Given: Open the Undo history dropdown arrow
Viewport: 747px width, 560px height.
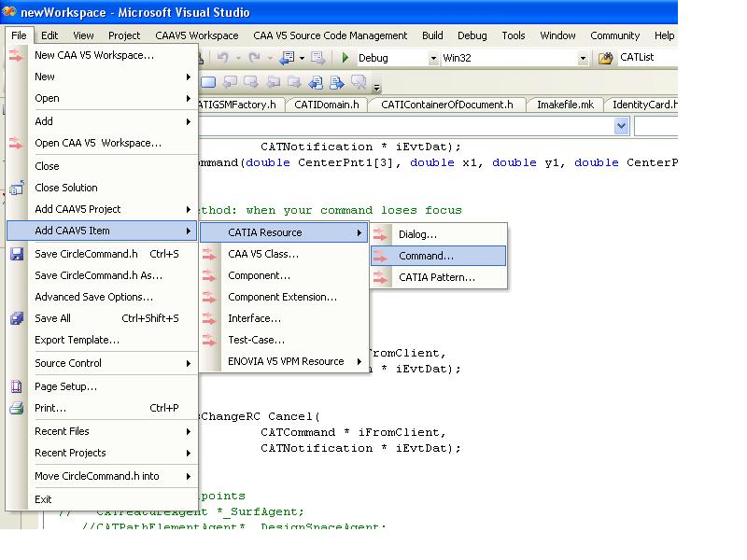Looking at the screenshot, I should (x=238, y=58).
